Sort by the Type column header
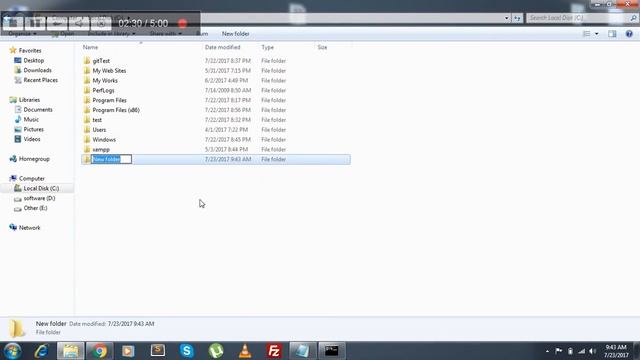 click(x=267, y=47)
